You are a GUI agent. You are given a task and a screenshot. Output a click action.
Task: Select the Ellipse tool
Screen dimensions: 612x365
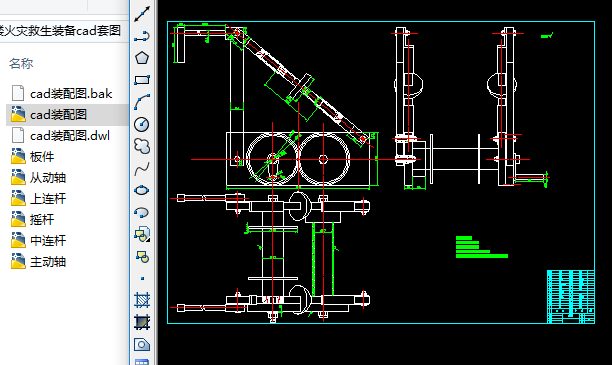[142, 190]
